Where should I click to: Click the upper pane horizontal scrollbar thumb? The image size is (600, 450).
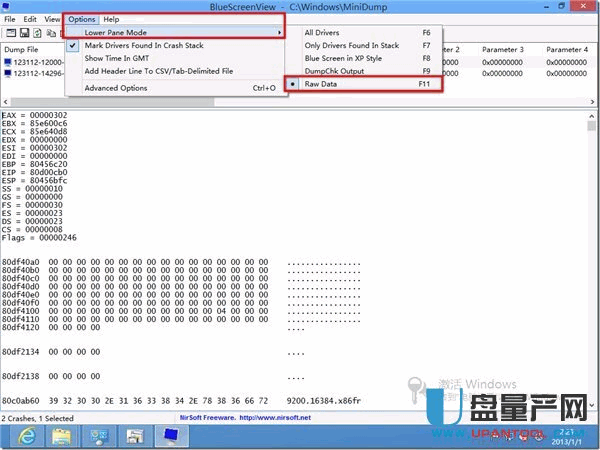point(112,102)
